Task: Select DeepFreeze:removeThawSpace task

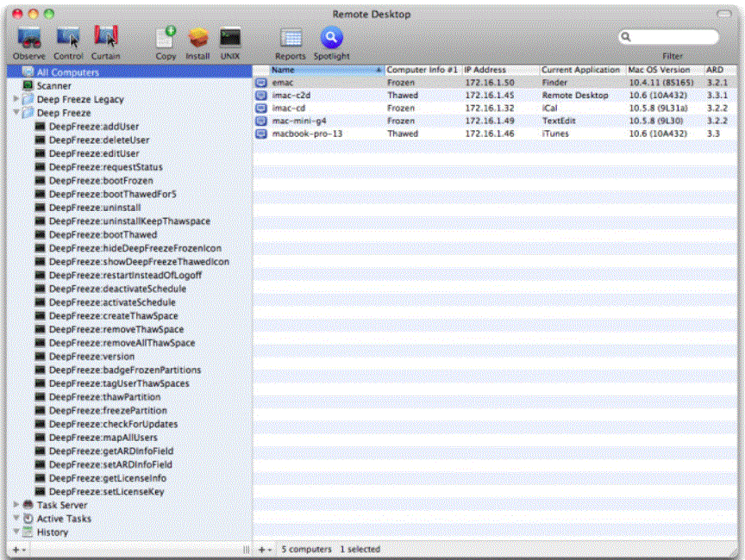Action: (x=116, y=329)
